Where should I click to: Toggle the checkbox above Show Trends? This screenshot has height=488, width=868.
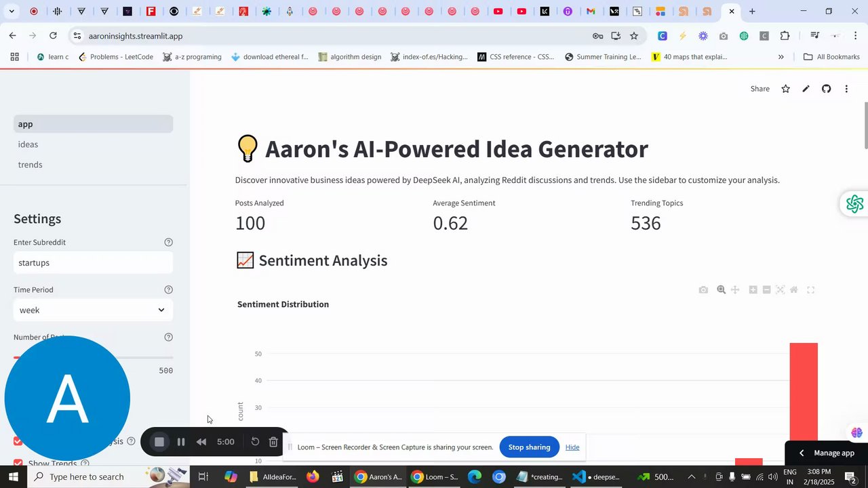[18, 441]
